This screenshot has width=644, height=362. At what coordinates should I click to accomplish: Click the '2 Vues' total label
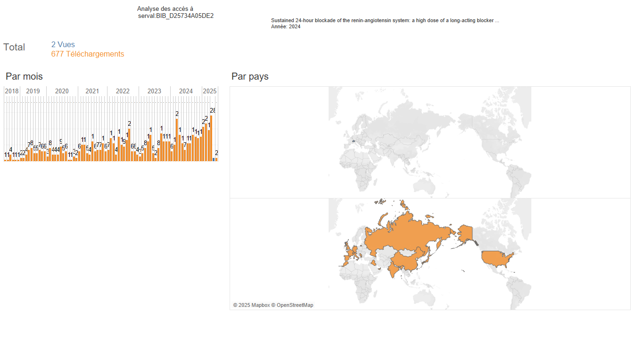pyautogui.click(x=63, y=45)
